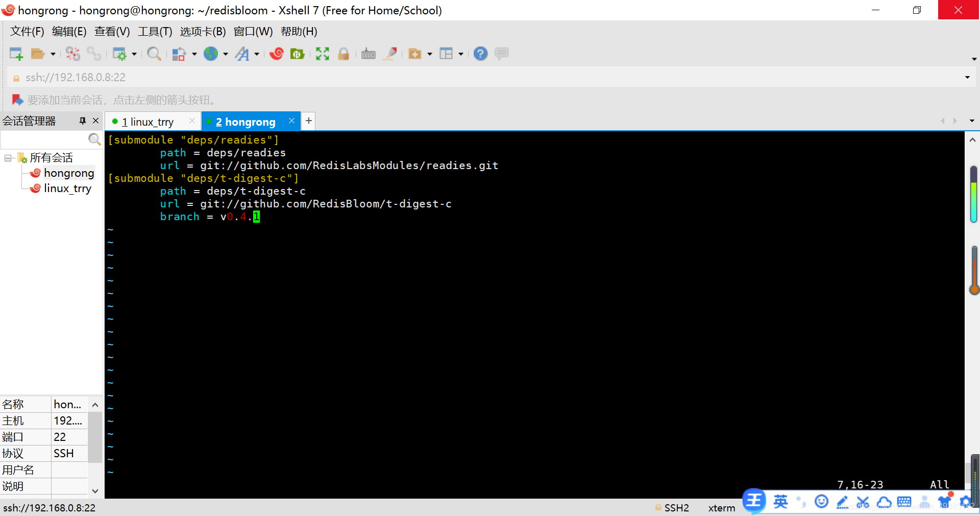Click the add-current-session bookmark arrow icon

(17, 100)
